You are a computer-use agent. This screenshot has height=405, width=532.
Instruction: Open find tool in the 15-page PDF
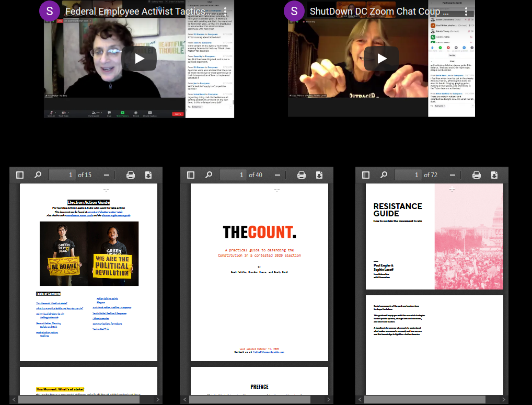pos(38,175)
